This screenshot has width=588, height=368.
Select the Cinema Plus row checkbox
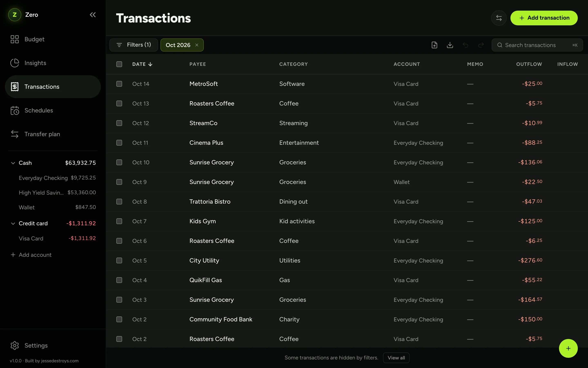point(119,143)
